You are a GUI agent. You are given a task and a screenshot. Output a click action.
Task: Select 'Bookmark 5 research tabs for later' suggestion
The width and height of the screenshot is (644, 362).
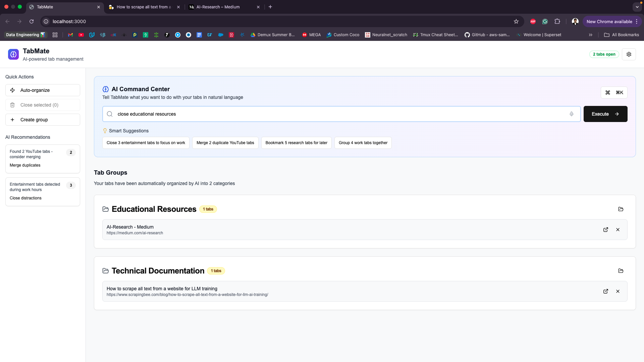coord(296,143)
